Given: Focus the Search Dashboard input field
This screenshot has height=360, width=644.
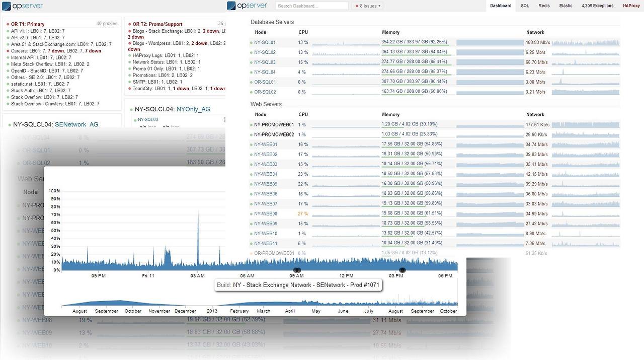Looking at the screenshot, I should click(x=312, y=6).
